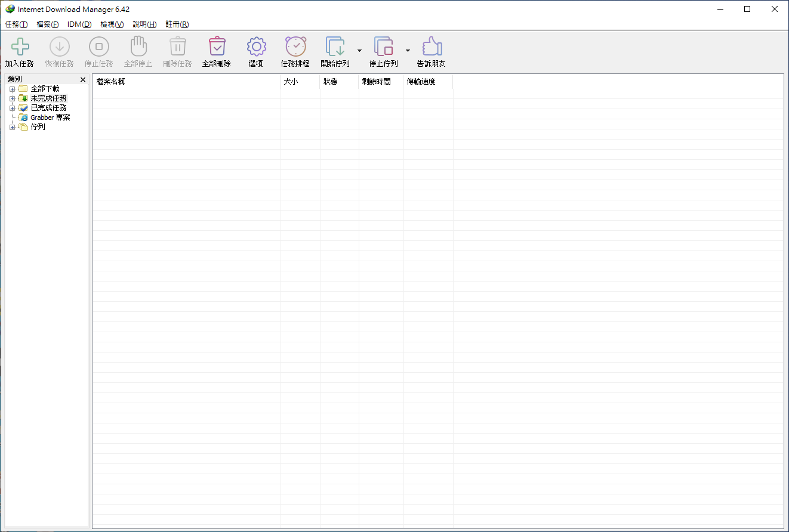
Task: Open the dropdown arrow beside 停止佇列
Action: (408, 51)
